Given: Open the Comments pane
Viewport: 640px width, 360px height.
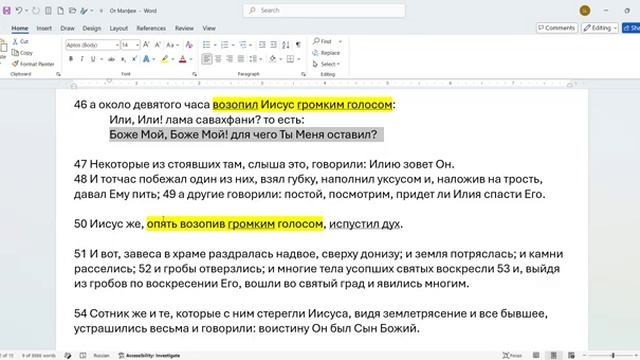Looking at the screenshot, I should [x=557, y=28].
